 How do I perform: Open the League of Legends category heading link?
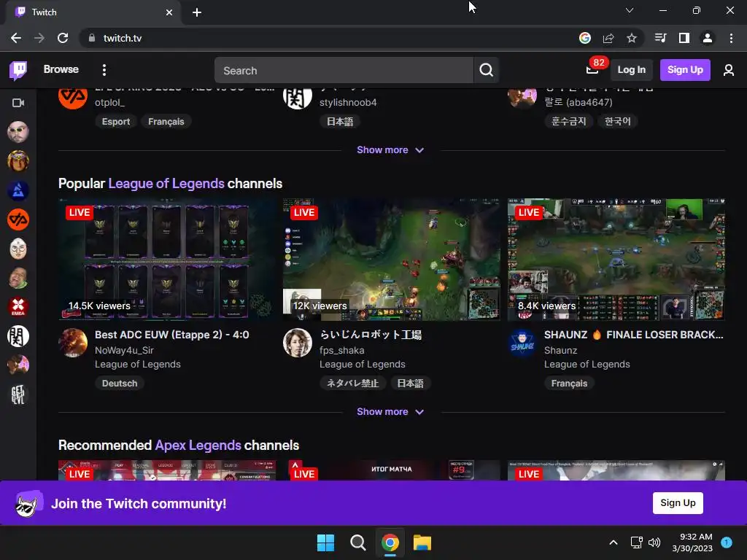tap(166, 184)
